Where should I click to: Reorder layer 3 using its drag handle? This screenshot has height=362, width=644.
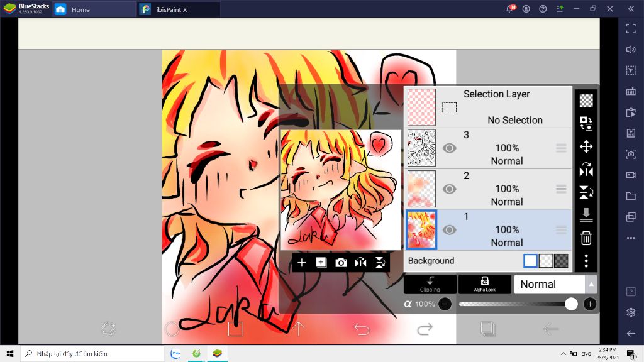click(x=561, y=148)
